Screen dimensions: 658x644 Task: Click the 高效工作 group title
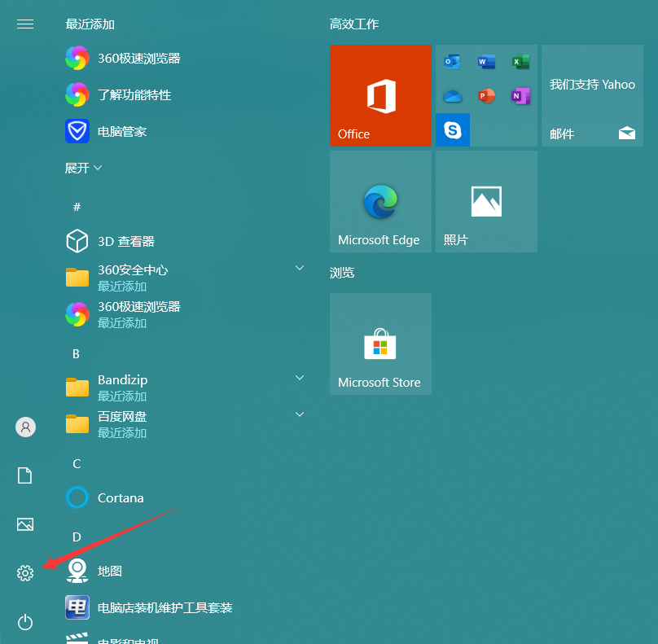tap(354, 24)
